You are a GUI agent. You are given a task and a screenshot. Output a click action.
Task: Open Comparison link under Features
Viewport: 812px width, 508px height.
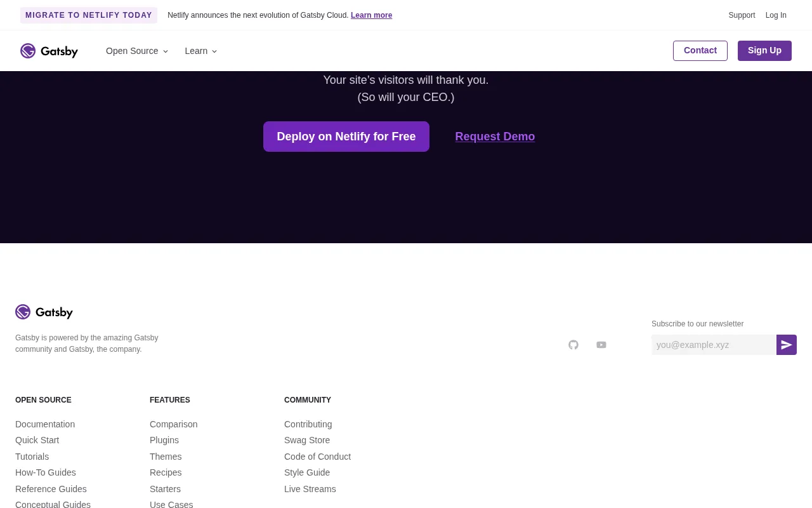point(173,424)
